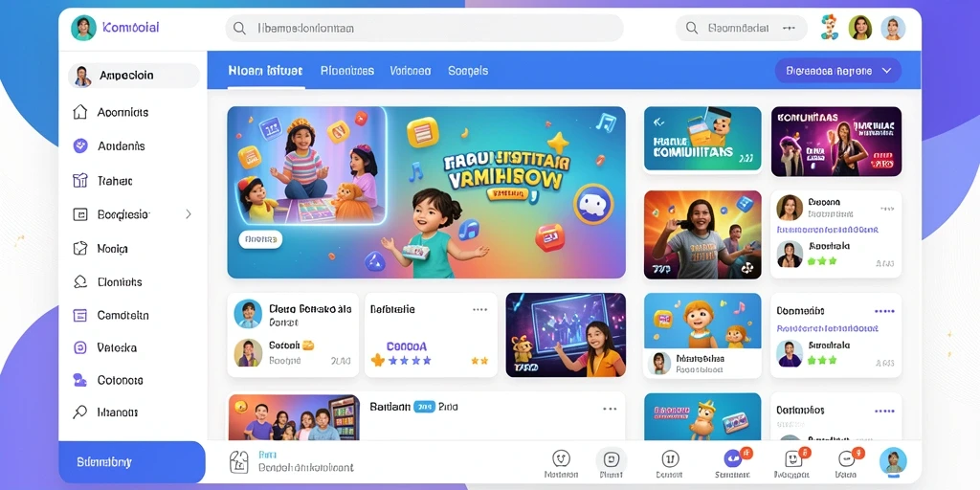Click inside the main top search field
This screenshot has height=490, width=980.
424,28
